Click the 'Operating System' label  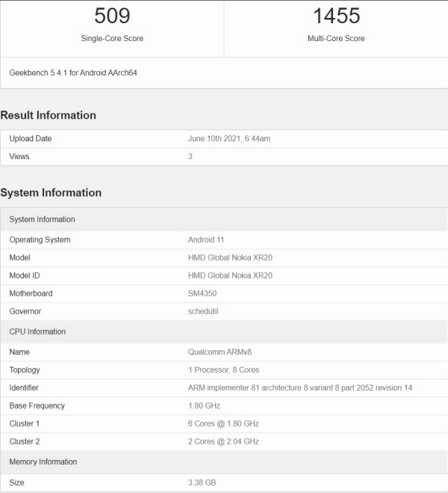click(x=40, y=240)
